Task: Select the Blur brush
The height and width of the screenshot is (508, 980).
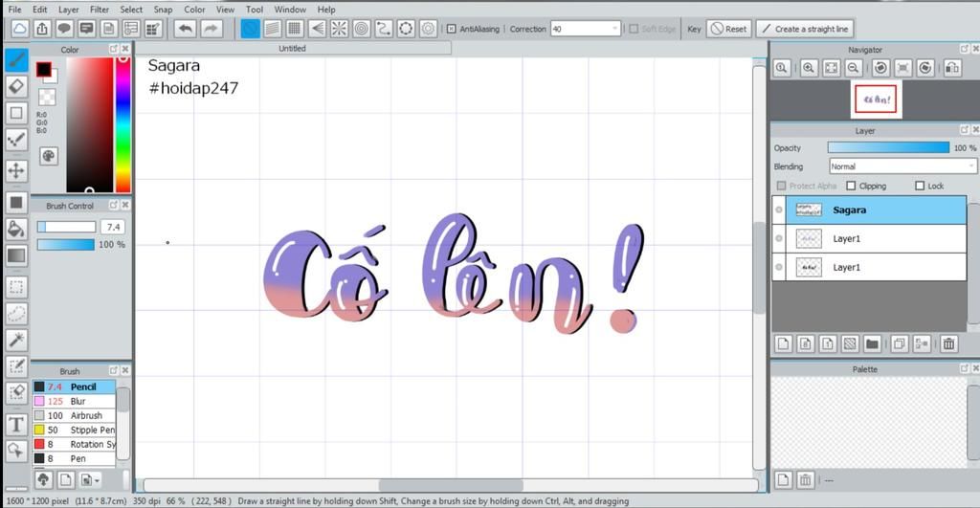Action: [75, 401]
